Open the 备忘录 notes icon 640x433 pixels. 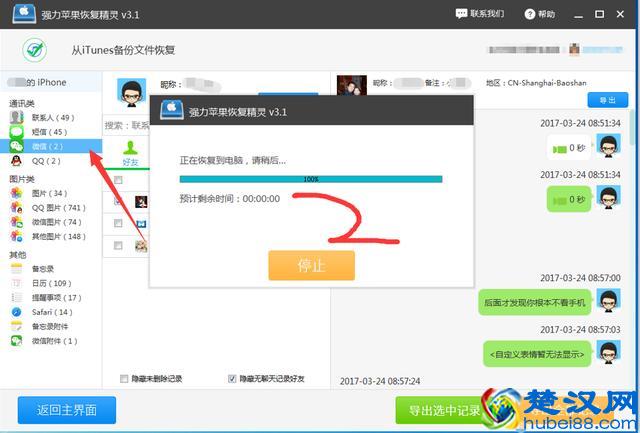pos(17,269)
